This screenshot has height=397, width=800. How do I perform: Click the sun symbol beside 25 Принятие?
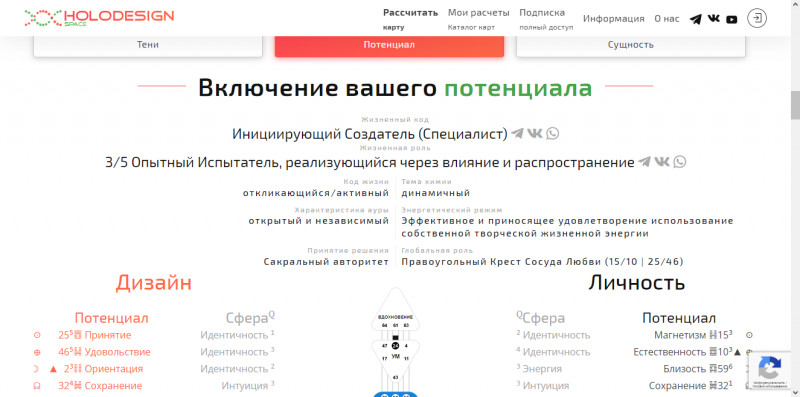(x=37, y=335)
